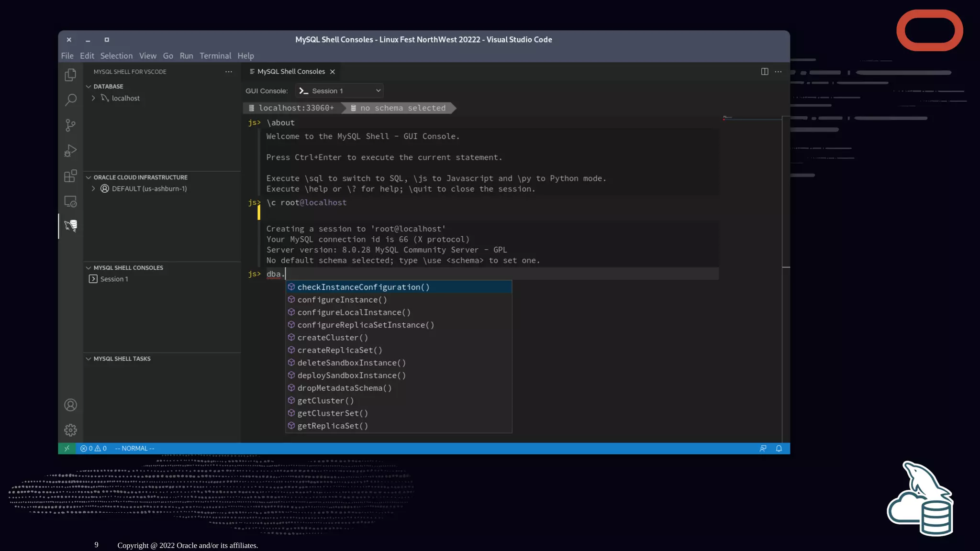
Task: Open the Search view icon
Action: coord(70,99)
